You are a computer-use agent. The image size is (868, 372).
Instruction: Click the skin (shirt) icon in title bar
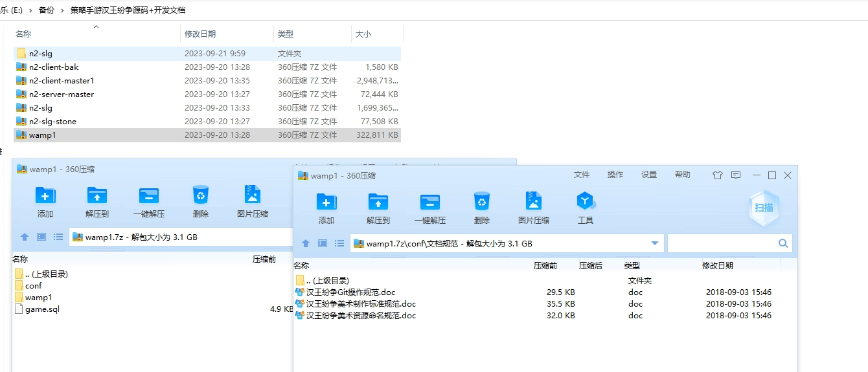tap(717, 175)
